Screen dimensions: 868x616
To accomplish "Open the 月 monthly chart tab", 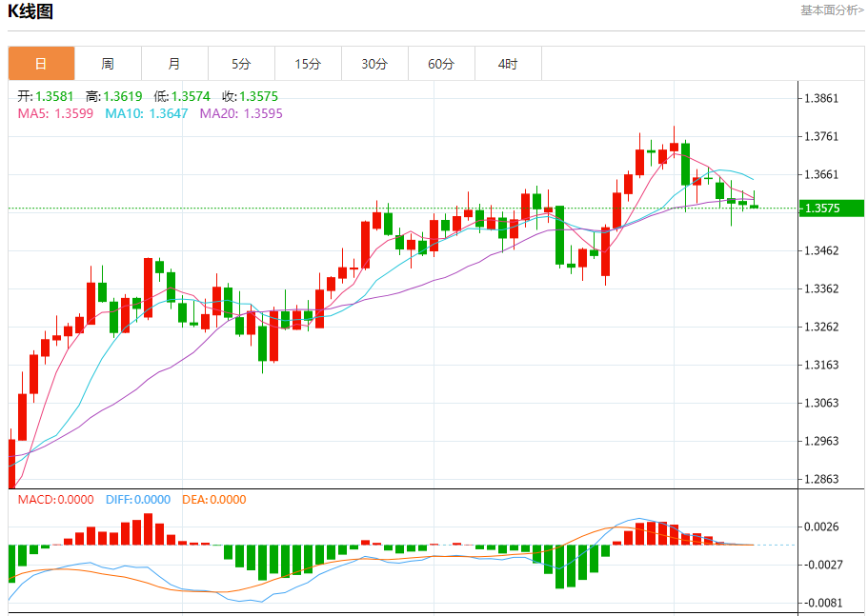I will tap(174, 64).
